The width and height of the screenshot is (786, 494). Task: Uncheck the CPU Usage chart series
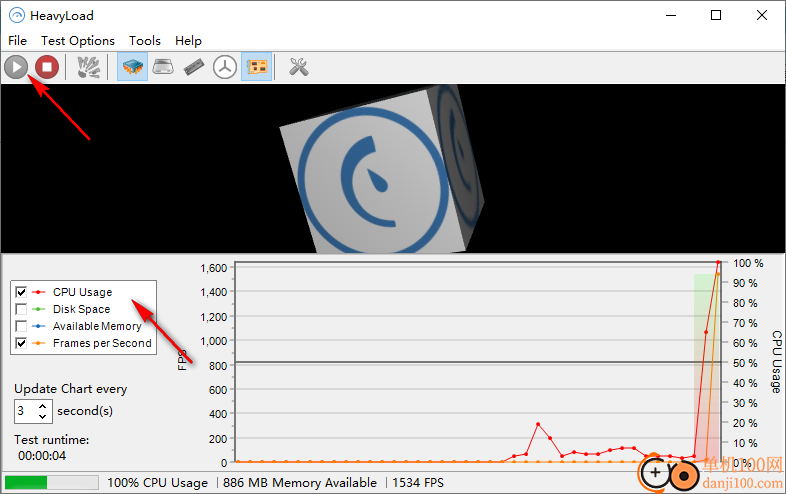tap(21, 292)
